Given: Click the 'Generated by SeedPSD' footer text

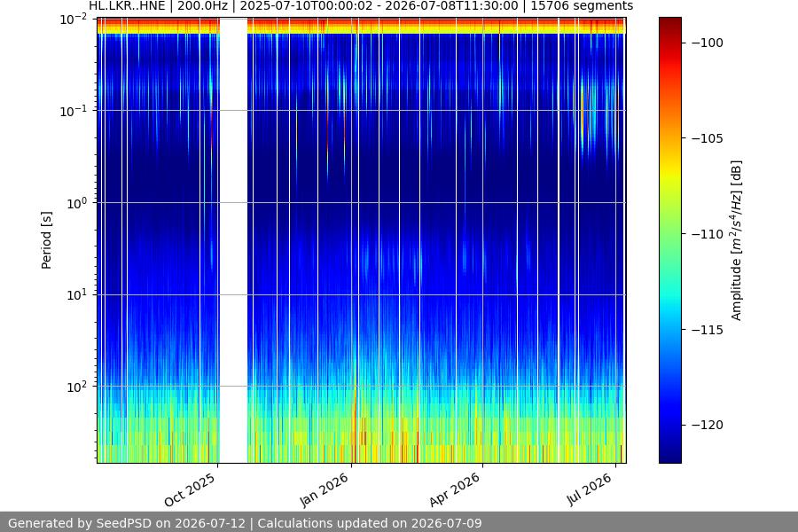Looking at the screenshot, I should point(245,523).
